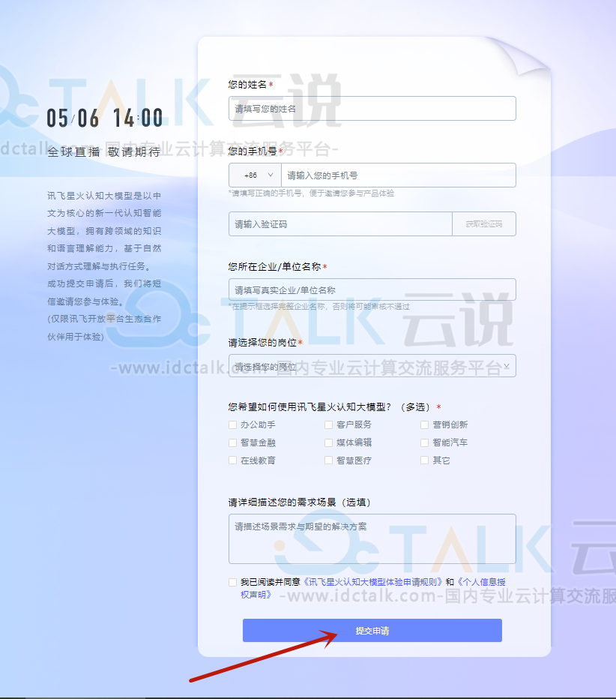Click the 您的手机号 field label
The width and height of the screenshot is (616, 699).
click(253, 151)
